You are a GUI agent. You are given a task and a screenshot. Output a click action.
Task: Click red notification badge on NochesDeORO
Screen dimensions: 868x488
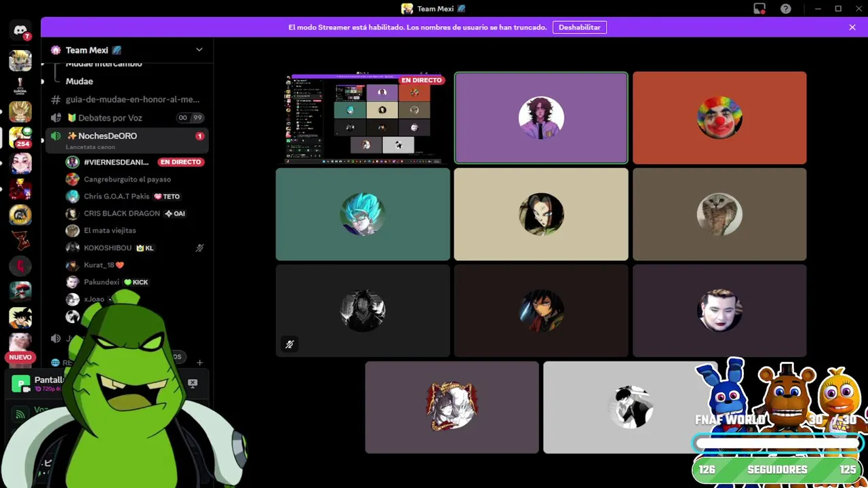[199, 136]
